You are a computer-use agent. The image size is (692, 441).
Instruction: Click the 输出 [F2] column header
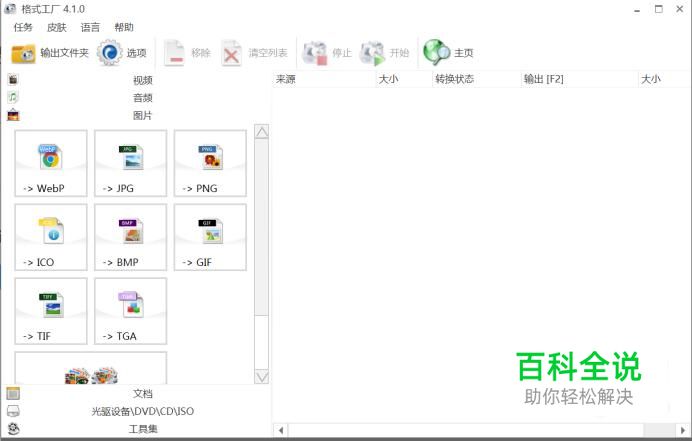[579, 79]
